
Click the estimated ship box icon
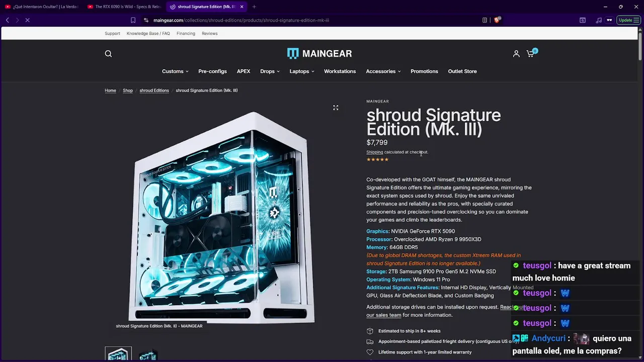click(370, 331)
